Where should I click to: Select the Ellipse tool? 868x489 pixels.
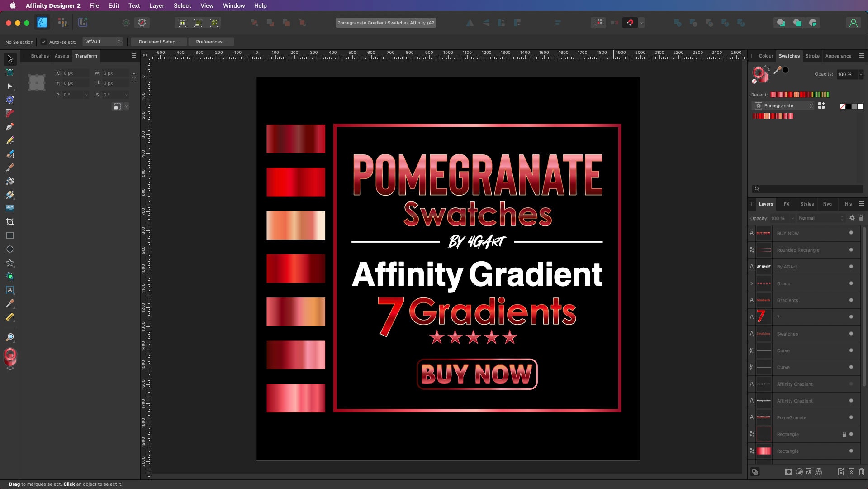click(x=10, y=248)
